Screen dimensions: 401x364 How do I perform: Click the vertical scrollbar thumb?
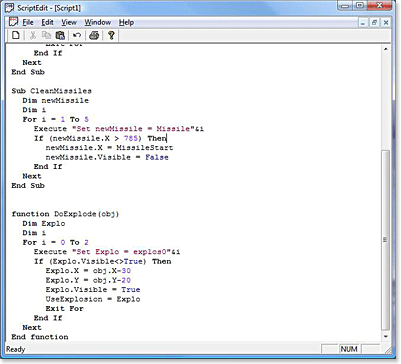coord(386,240)
